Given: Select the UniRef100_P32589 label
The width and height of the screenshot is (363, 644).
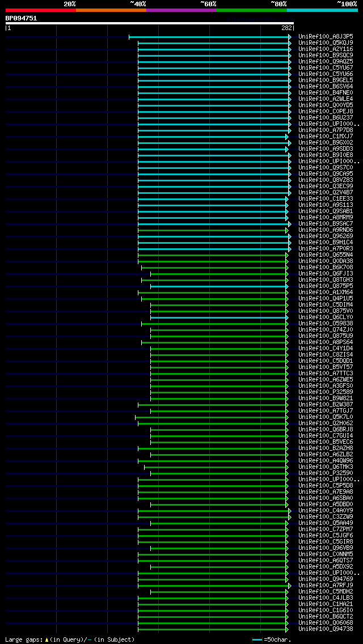Looking at the screenshot, I should pyautogui.click(x=326, y=392).
